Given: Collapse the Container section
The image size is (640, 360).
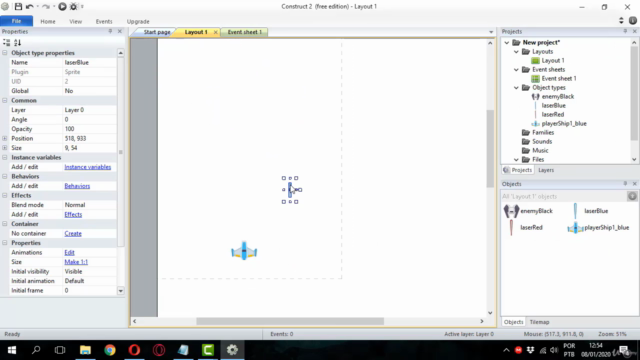Looking at the screenshot, I should pyautogui.click(x=4, y=224).
